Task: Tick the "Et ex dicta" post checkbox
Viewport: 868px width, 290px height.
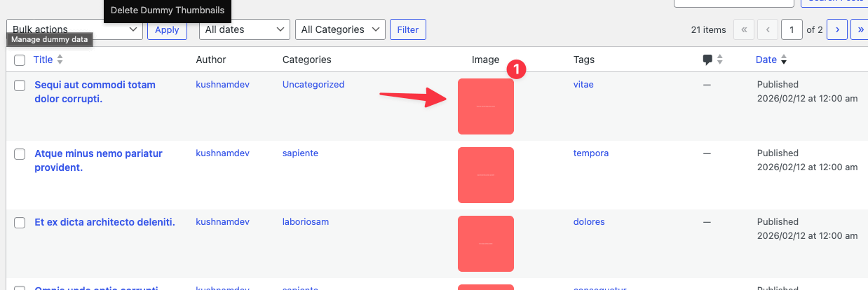Action: coord(20,223)
